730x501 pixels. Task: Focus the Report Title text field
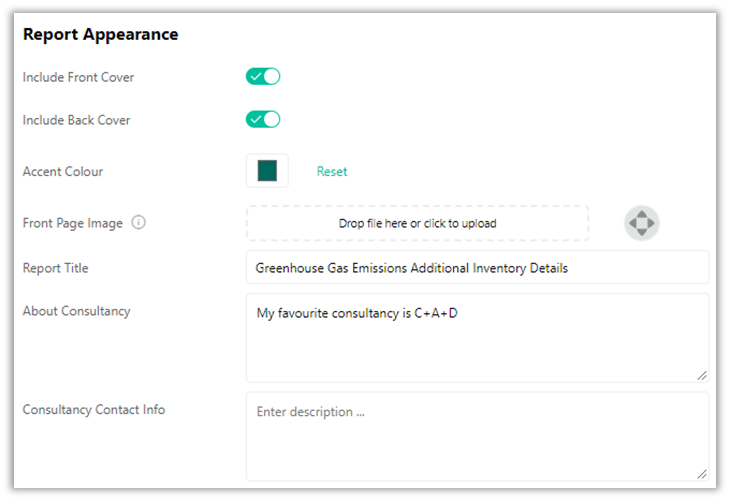(x=477, y=267)
